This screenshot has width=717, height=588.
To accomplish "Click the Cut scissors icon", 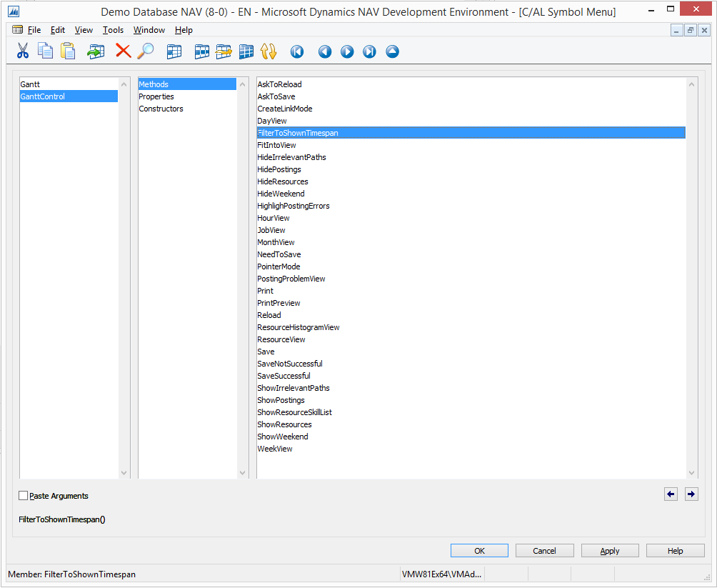I will pyautogui.click(x=22, y=51).
